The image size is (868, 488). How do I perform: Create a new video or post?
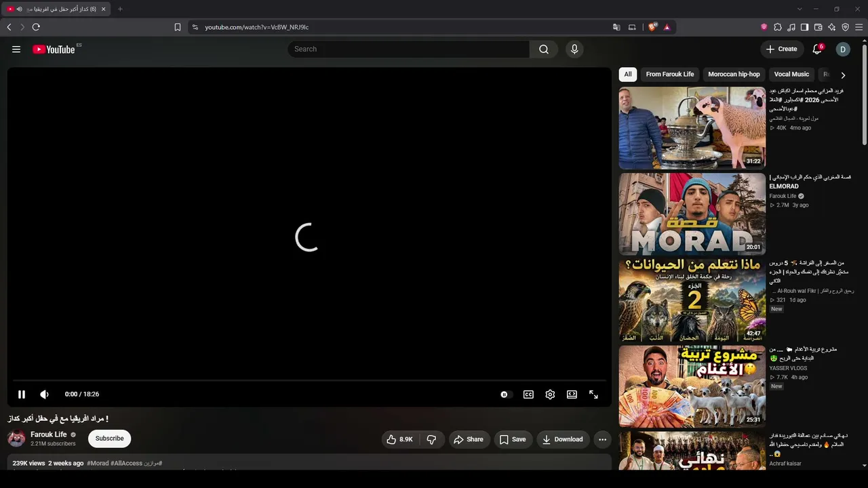[782, 49]
